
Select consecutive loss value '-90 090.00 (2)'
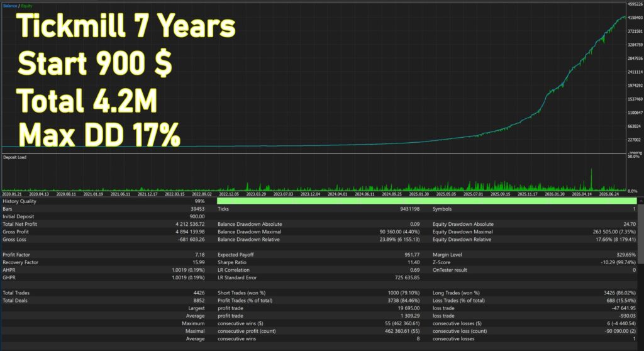[620, 331]
